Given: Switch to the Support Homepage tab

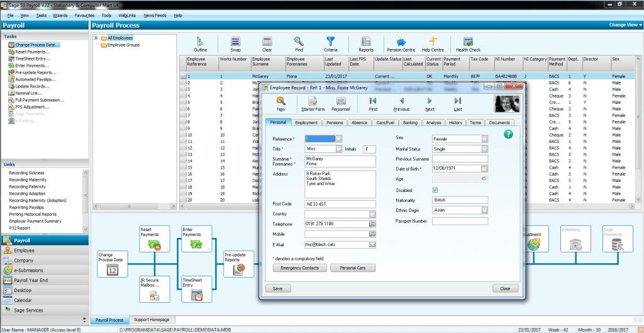Looking at the screenshot, I should [152, 320].
